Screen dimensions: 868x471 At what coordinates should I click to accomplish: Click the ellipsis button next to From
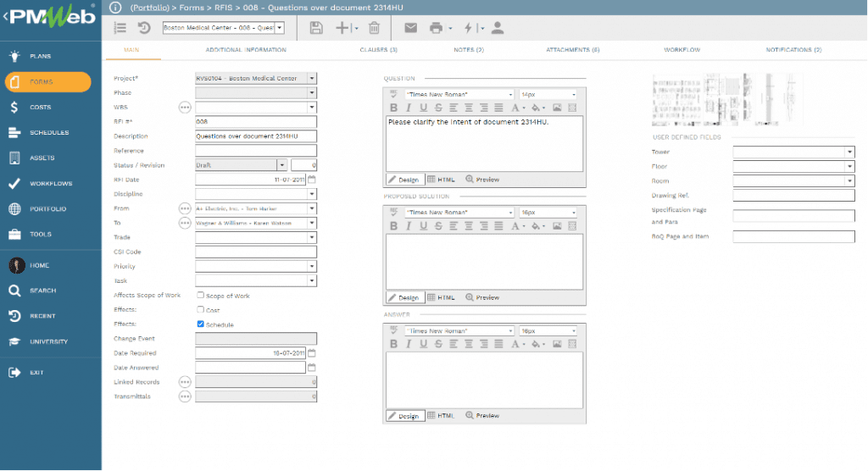185,208
